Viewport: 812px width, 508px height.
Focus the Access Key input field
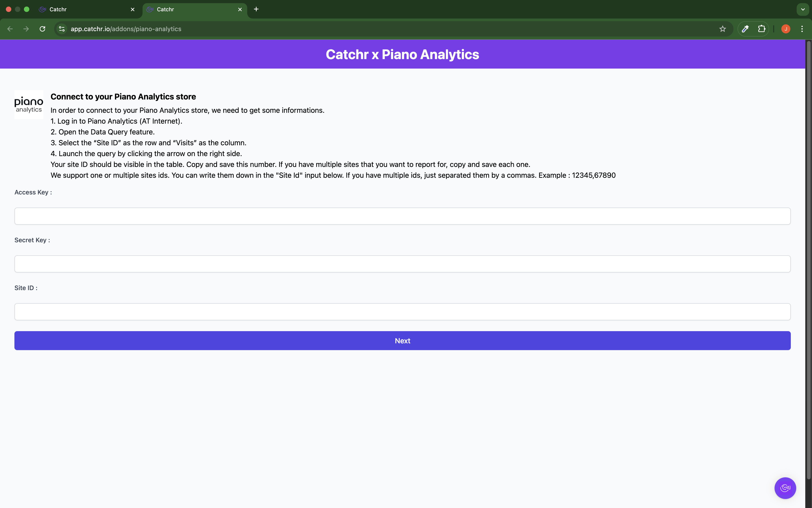[x=402, y=216]
